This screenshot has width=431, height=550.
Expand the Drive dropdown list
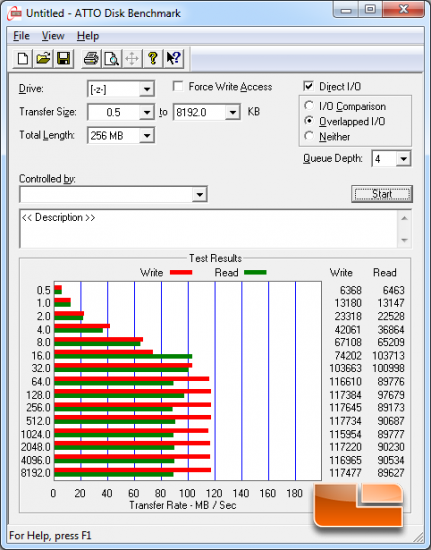[147, 89]
